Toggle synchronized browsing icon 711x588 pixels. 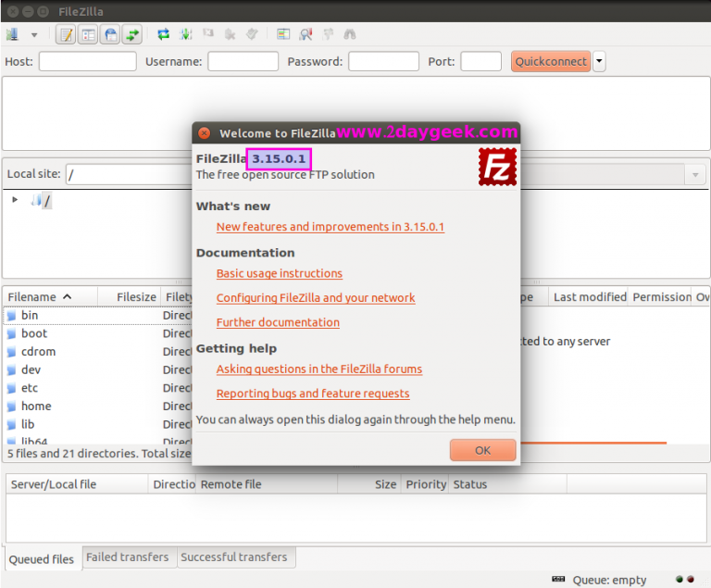328,34
